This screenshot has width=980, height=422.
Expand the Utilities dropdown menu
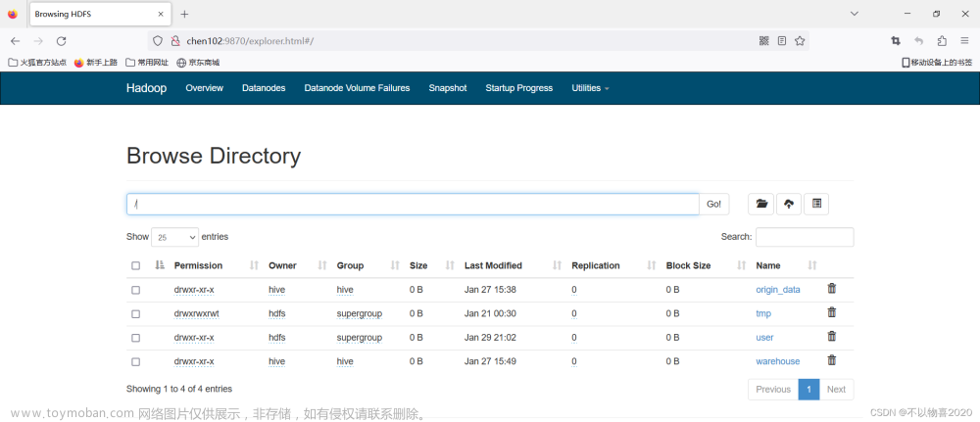pos(590,88)
